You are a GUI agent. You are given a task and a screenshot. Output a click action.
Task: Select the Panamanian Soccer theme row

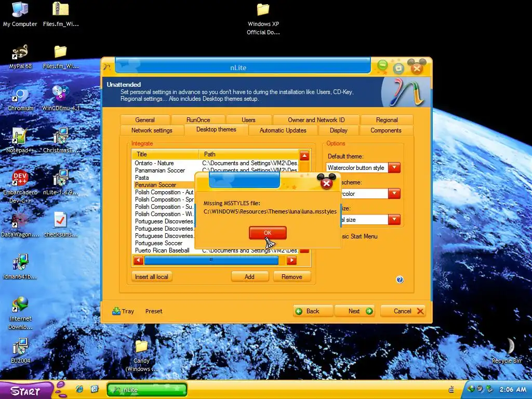coord(216,170)
